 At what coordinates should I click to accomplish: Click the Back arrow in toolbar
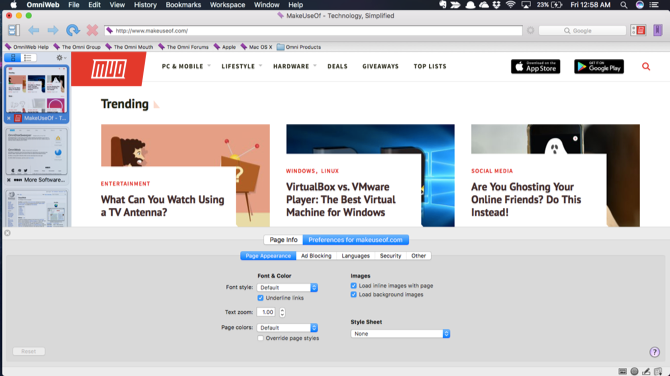pyautogui.click(x=33, y=30)
